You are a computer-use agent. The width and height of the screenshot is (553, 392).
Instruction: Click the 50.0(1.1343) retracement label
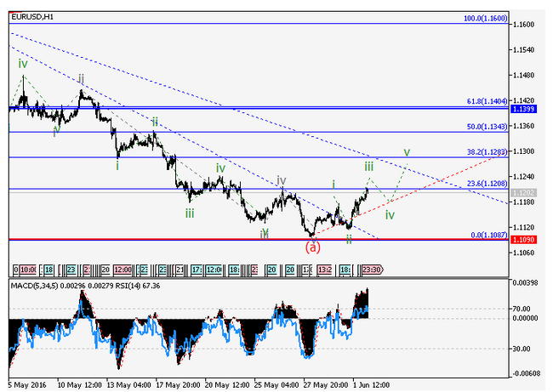pyautogui.click(x=487, y=126)
